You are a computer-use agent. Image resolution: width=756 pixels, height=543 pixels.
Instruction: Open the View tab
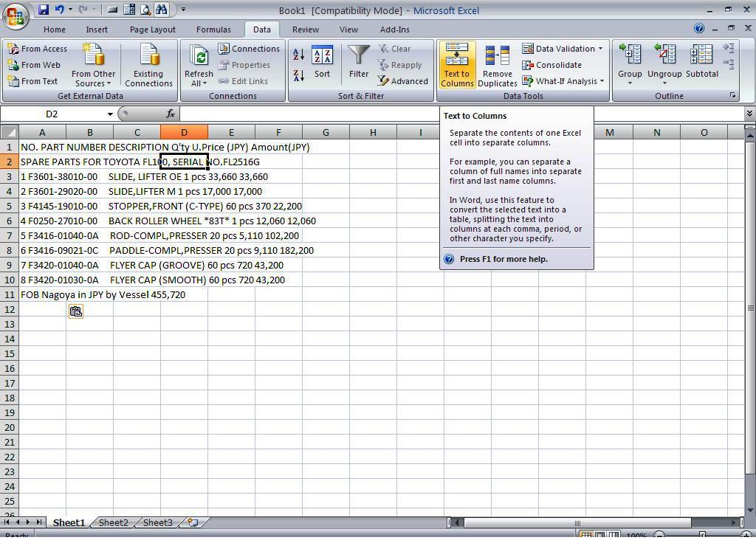(348, 30)
